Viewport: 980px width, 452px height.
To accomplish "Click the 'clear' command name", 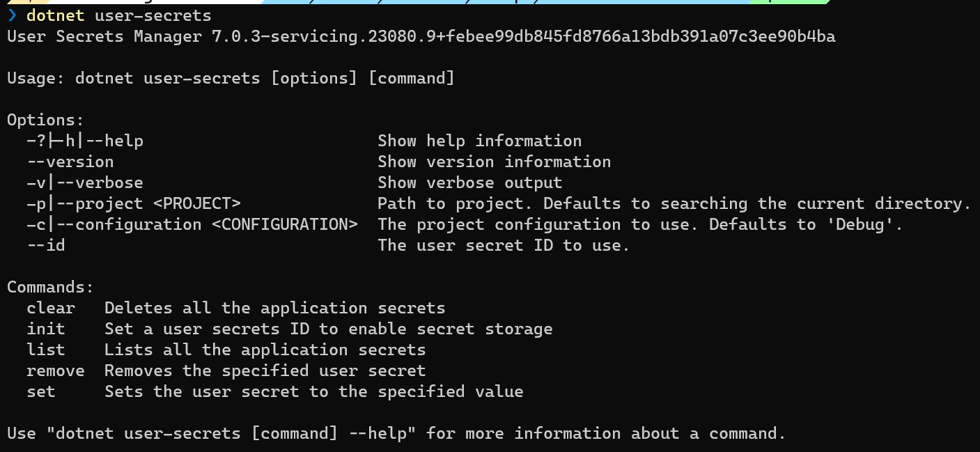I will click(x=51, y=308).
